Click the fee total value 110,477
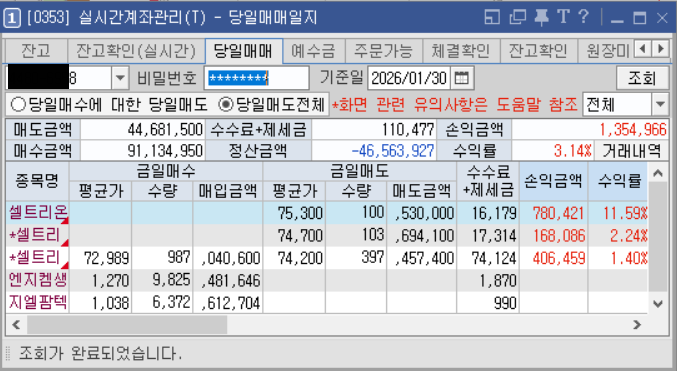677x371 pixels. click(408, 129)
